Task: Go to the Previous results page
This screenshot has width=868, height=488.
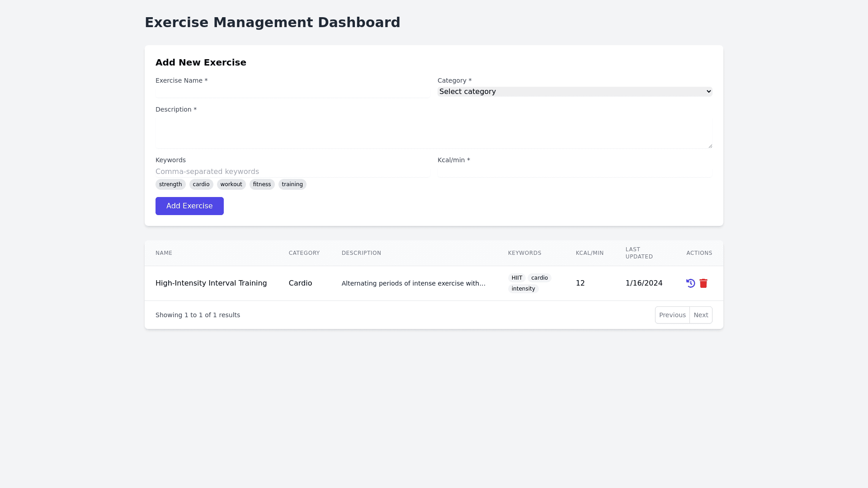Action: pyautogui.click(x=672, y=315)
